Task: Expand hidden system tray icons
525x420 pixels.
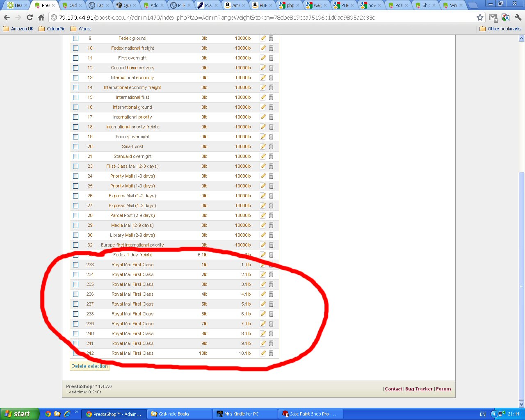Action: pyautogui.click(x=494, y=414)
